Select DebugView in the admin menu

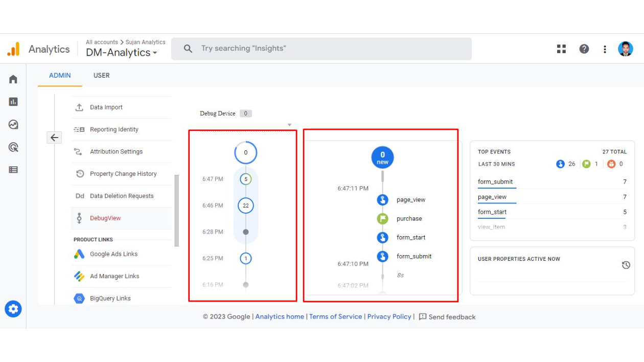(x=121, y=218)
